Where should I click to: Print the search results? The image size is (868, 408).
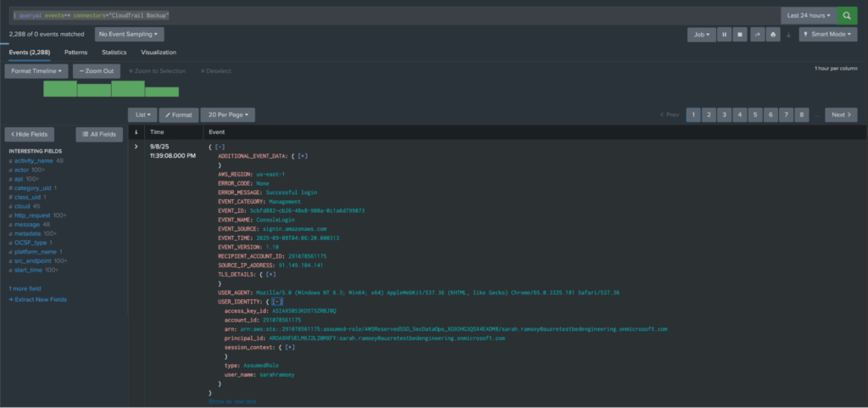(773, 34)
